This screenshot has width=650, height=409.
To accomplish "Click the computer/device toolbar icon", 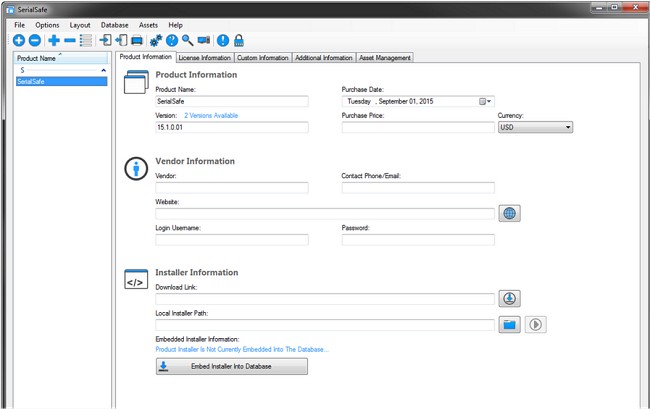I will [x=204, y=40].
